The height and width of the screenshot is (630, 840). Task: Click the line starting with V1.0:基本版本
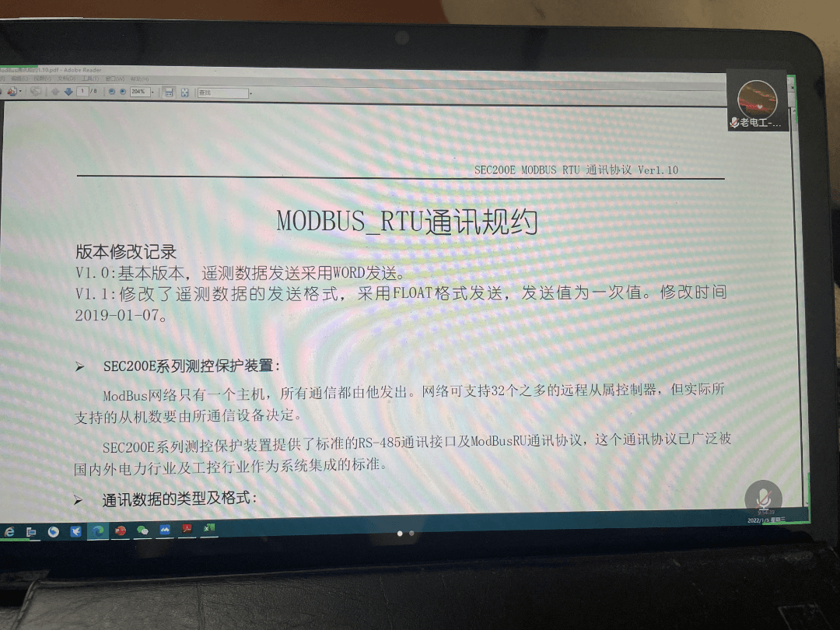pos(240,273)
